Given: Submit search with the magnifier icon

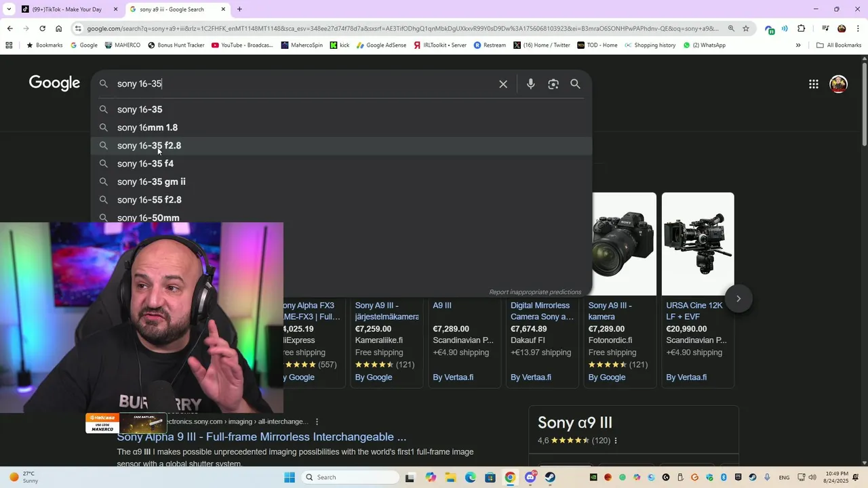Looking at the screenshot, I should click(x=575, y=84).
